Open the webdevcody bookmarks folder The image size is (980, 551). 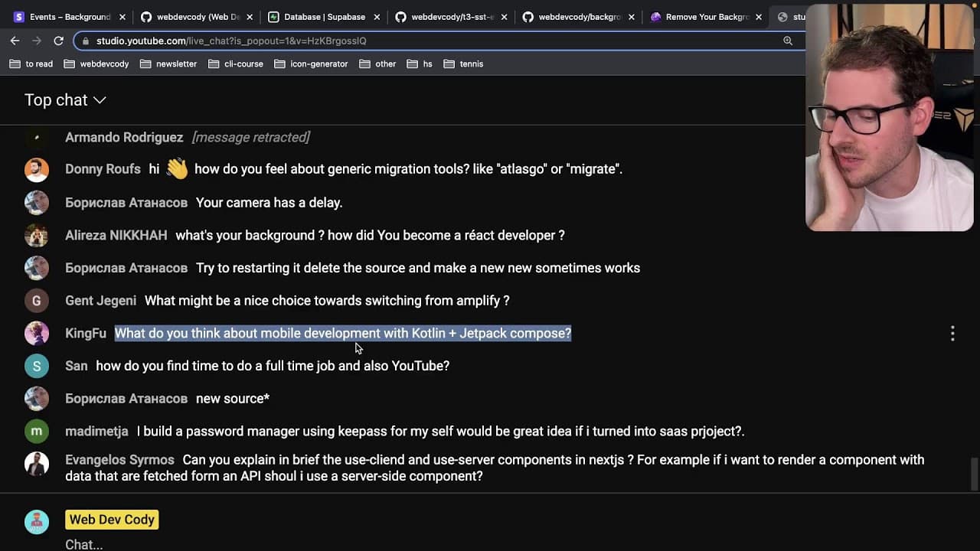(96, 64)
